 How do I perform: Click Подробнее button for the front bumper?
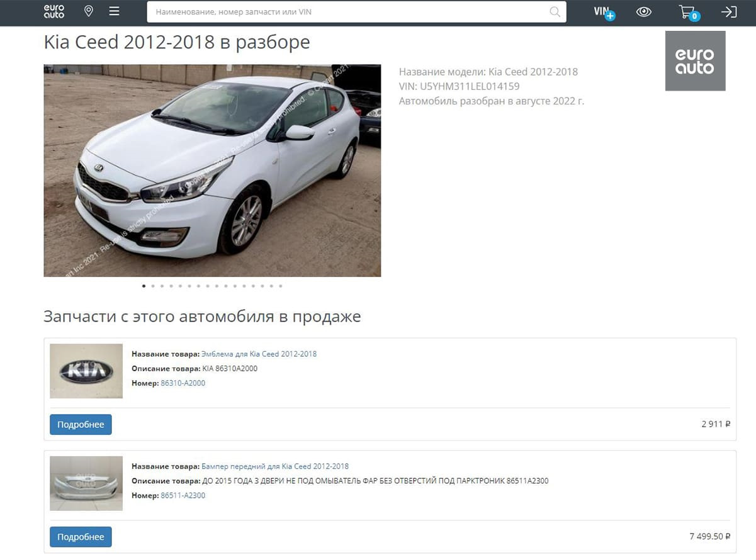(x=81, y=537)
